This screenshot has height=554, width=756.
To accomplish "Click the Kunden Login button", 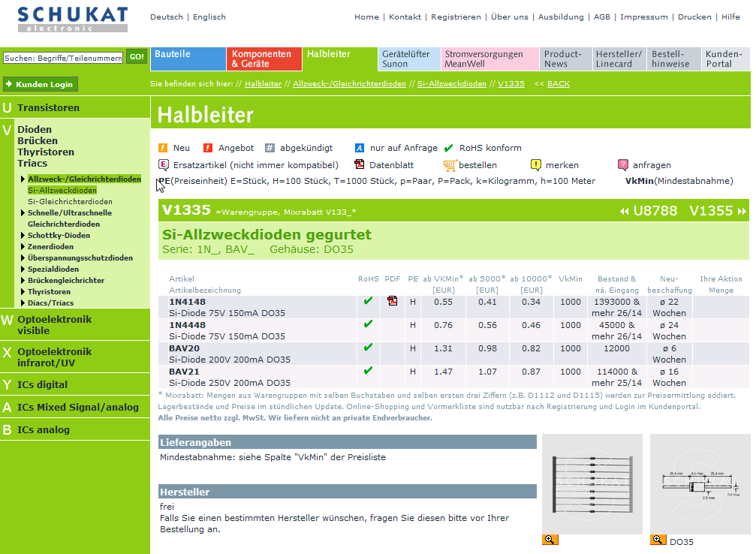I will (41, 84).
